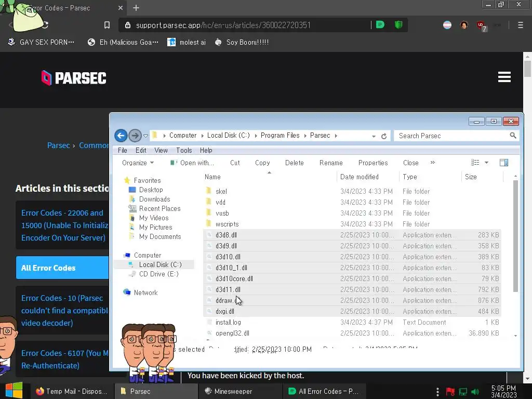532x399 pixels.
Task: Click the red flag tray icon
Action: coord(450,392)
